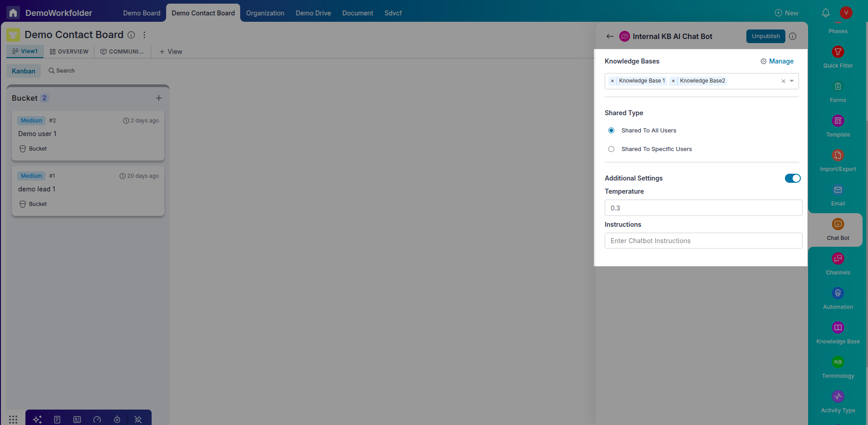Image resolution: width=868 pixels, height=425 pixels.
Task: Toggle the Additional Settings switch off
Action: tap(793, 178)
